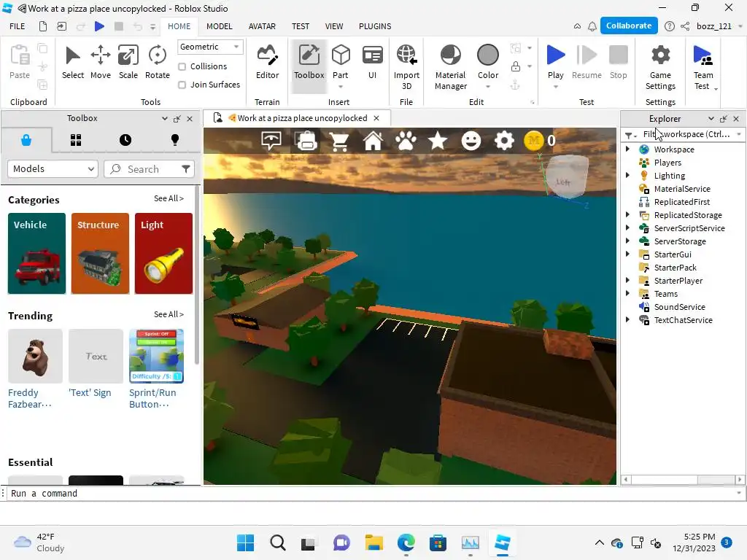Open the Geometric mode dropdown

click(x=210, y=47)
